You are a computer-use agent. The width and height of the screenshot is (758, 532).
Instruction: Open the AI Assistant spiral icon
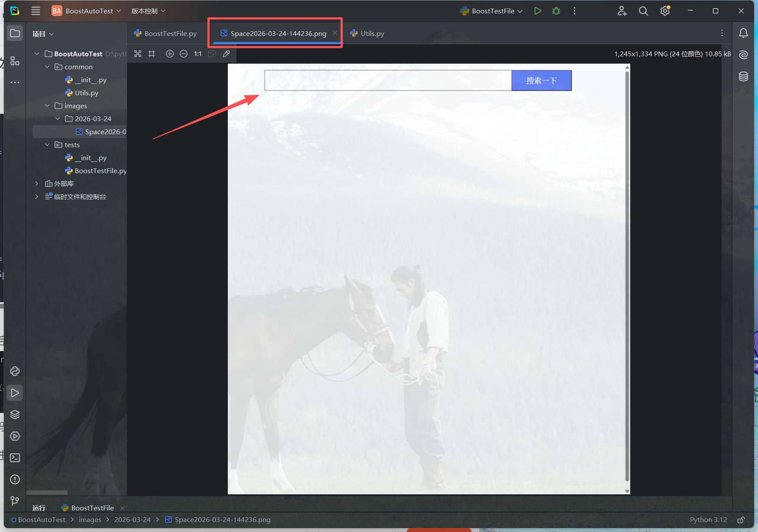[743, 55]
